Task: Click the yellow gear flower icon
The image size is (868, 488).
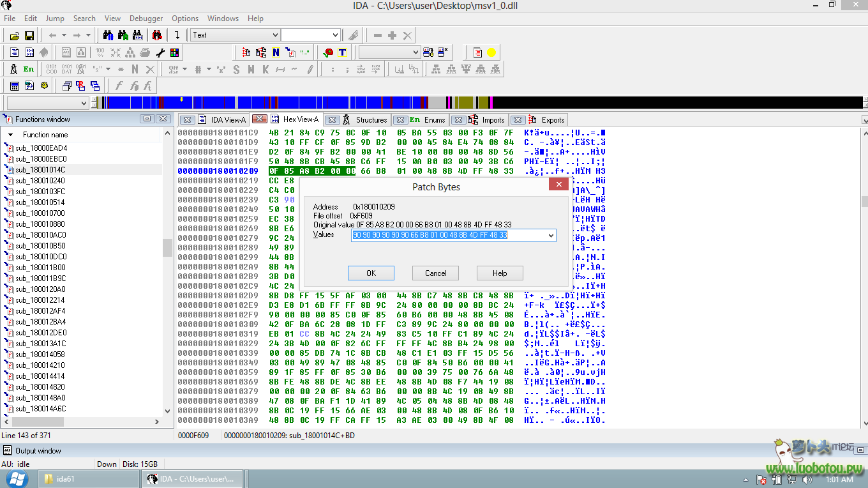Action: tap(44, 85)
